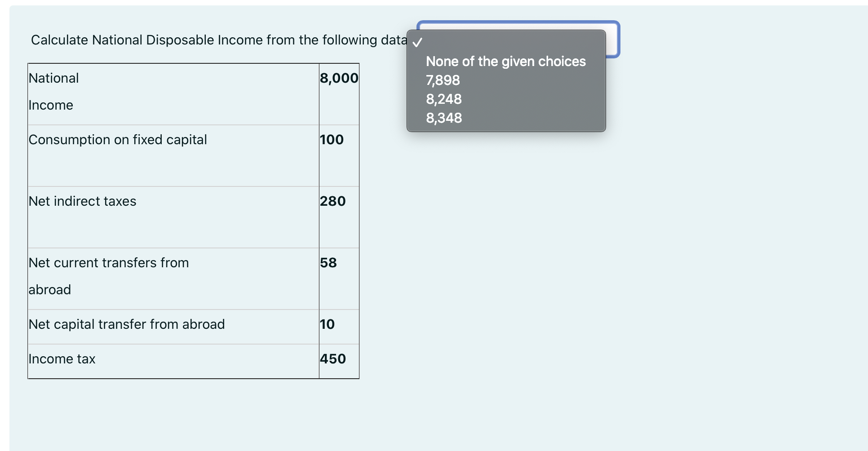
Task: Click the value 58 in the table
Action: 328,263
